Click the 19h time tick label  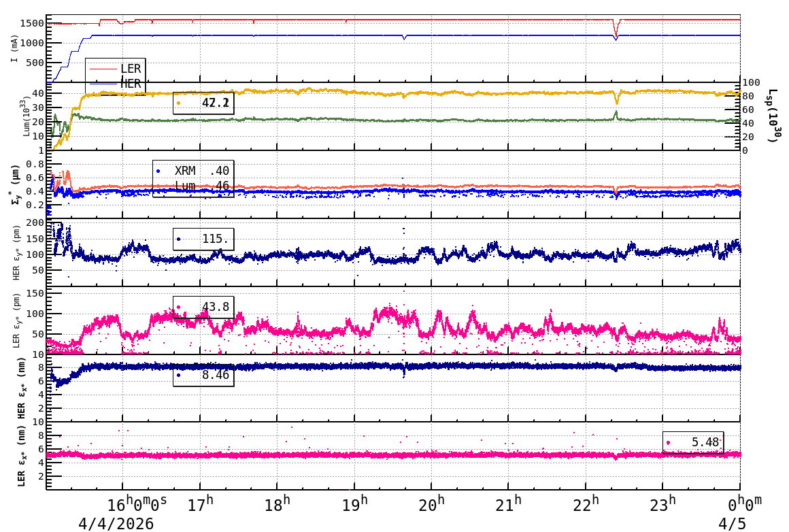(355, 504)
